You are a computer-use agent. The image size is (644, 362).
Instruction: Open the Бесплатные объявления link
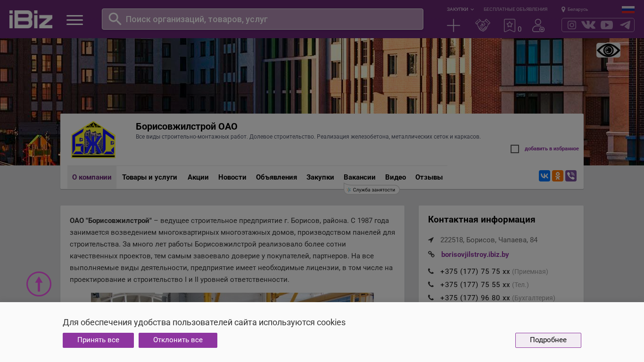click(x=515, y=9)
